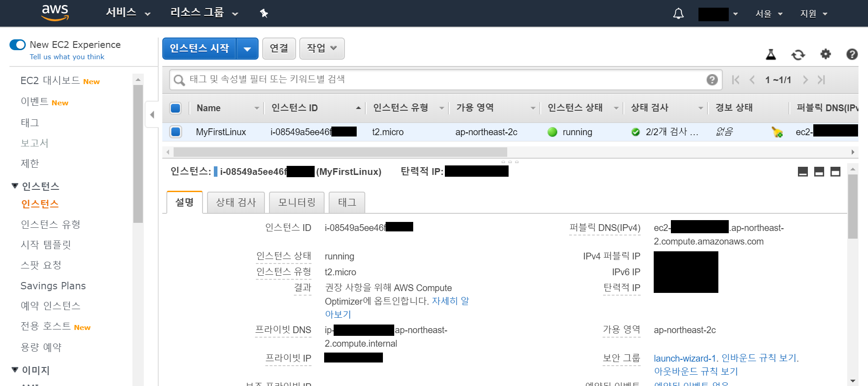
Task: Refresh the instance list with the refresh icon
Action: [798, 55]
